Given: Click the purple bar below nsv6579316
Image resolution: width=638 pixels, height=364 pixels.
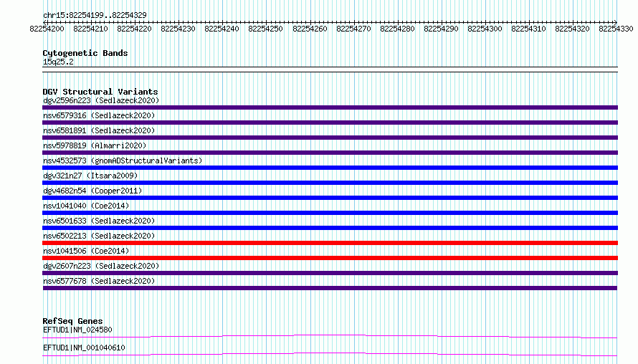Looking at the screenshot, I should [330, 123].
